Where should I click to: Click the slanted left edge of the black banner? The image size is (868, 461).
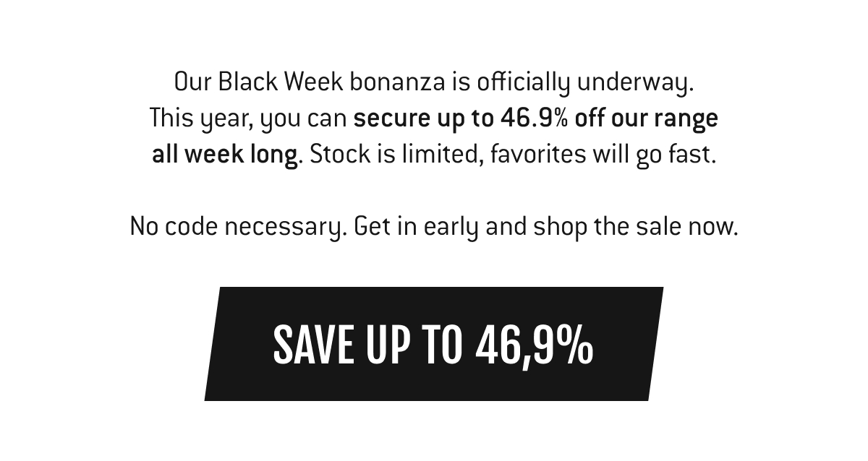pos(213,344)
